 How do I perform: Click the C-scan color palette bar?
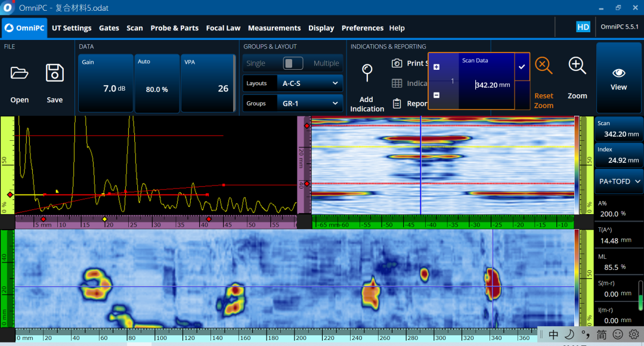click(x=577, y=278)
